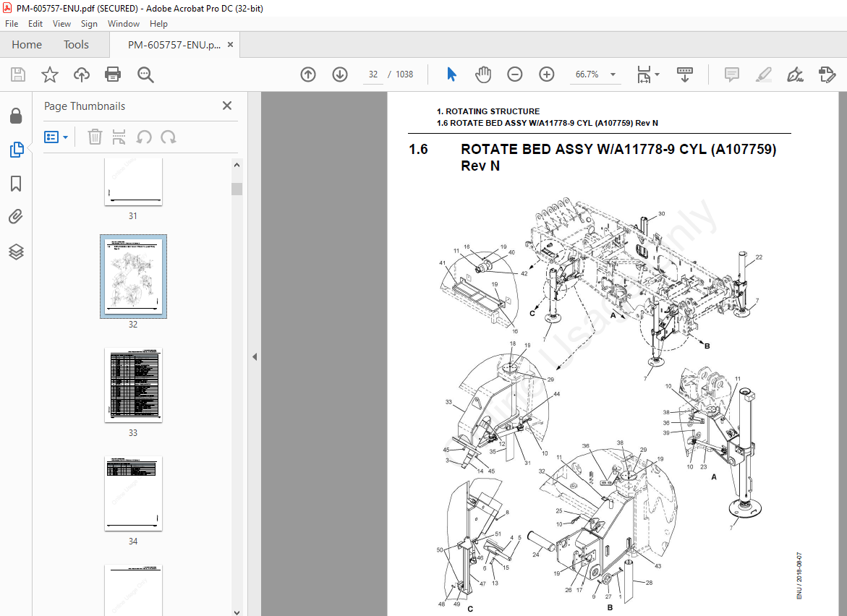The image size is (847, 616).
Task: Click the insert pages icon in thumbnails
Action: pyautogui.click(x=119, y=137)
